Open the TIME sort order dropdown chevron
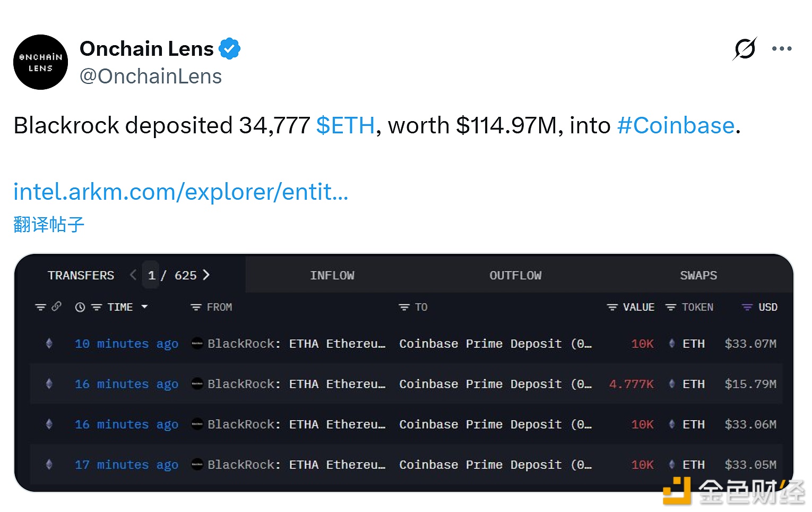 click(x=144, y=307)
